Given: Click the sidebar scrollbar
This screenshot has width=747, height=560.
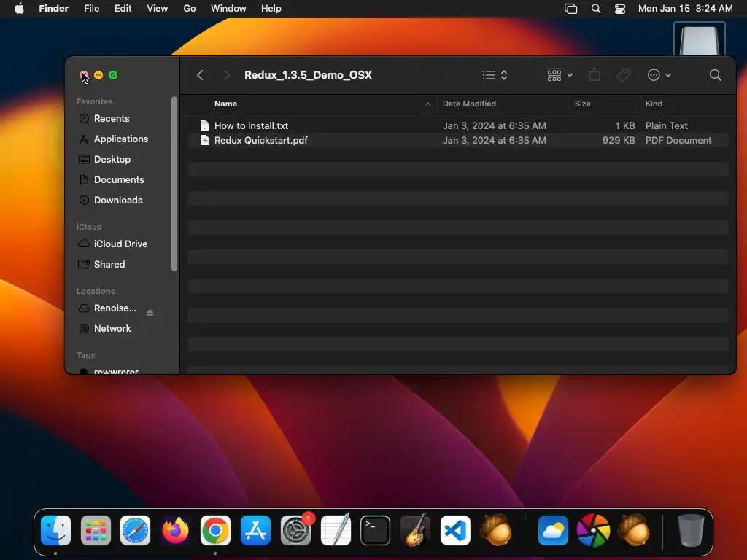Looking at the screenshot, I should coord(174,184).
